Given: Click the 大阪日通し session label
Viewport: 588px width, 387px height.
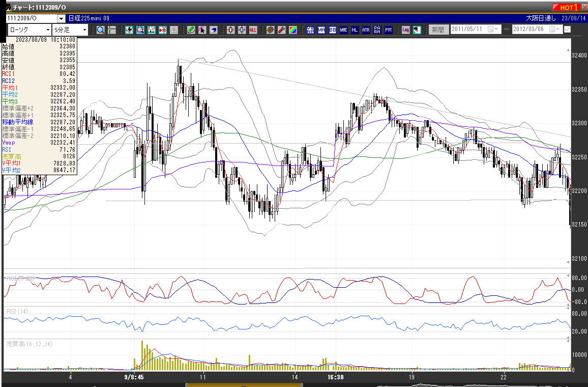Looking at the screenshot, I should click(x=541, y=18).
